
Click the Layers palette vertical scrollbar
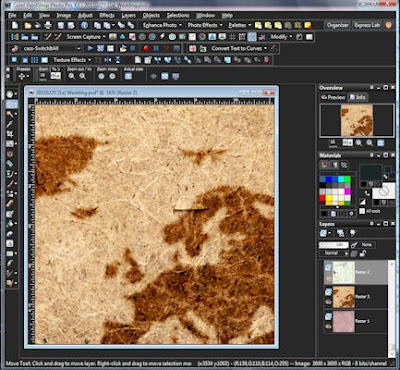pos(392,308)
